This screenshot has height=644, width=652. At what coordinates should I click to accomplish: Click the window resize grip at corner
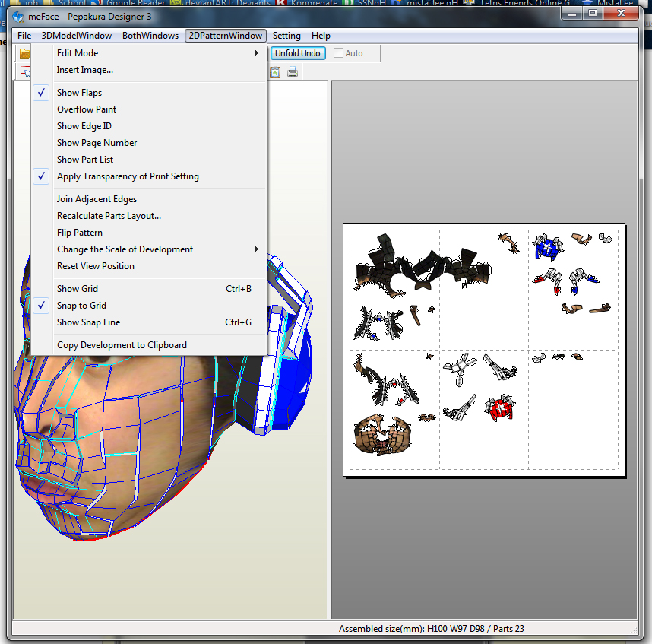[635, 630]
